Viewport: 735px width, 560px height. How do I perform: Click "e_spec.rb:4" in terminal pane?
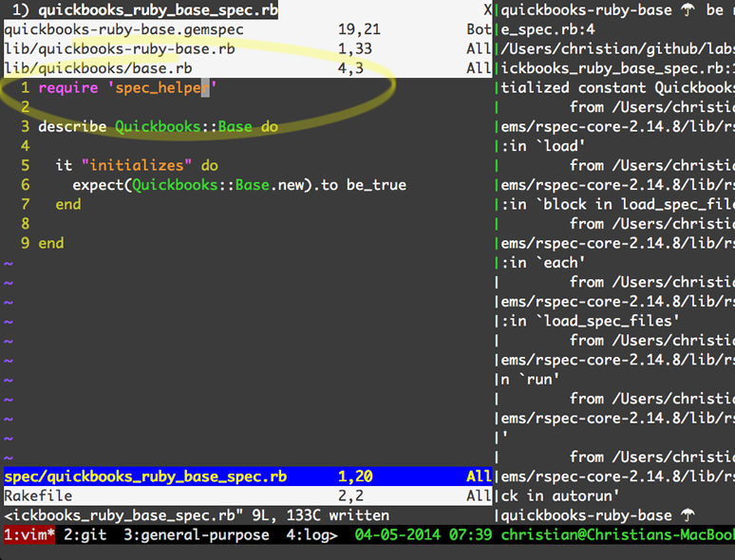(548, 29)
